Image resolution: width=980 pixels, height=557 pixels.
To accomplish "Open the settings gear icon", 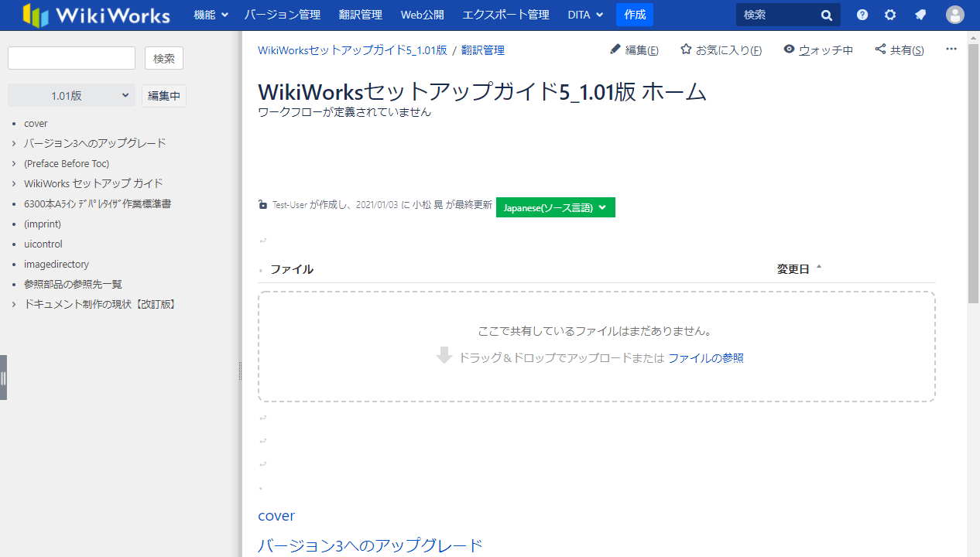I will (890, 15).
